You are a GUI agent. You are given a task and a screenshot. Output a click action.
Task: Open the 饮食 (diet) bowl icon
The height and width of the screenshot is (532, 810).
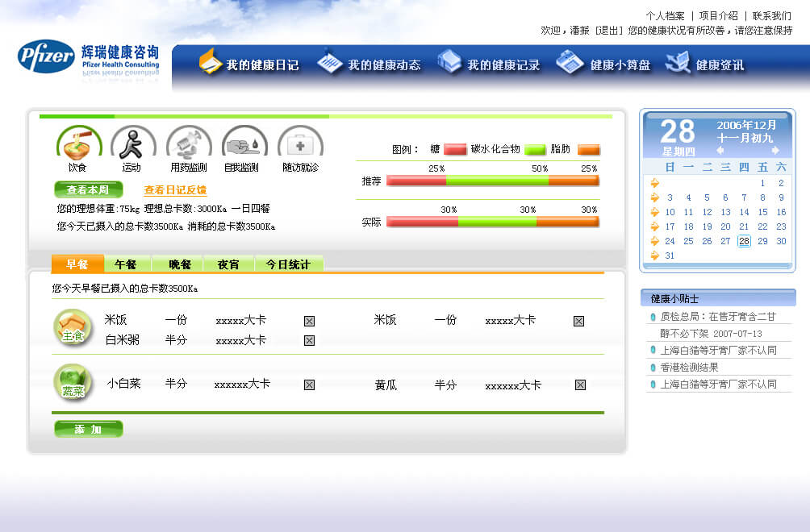pyautogui.click(x=78, y=143)
